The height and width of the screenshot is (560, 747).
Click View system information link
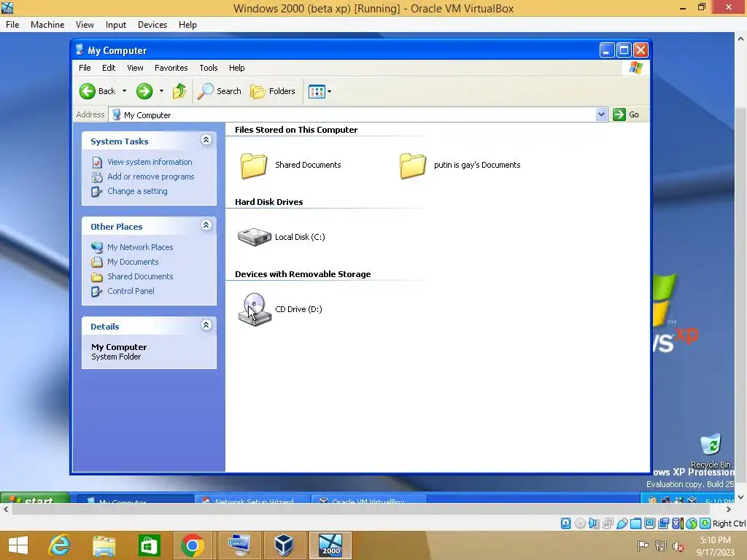coord(150,162)
